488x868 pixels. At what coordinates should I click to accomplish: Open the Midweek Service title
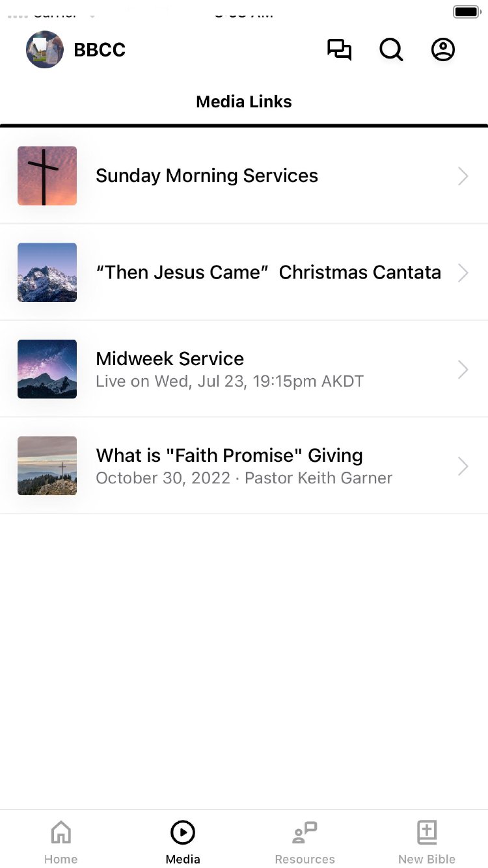tap(170, 359)
